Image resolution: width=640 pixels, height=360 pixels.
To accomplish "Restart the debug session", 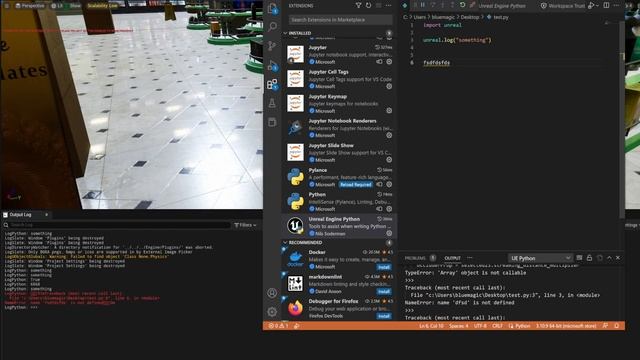I will tap(462, 5).
